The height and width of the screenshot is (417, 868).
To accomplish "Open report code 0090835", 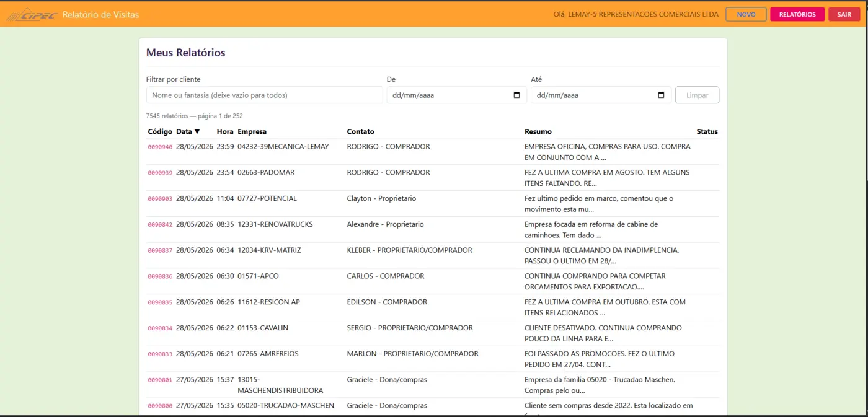I will [x=160, y=302].
